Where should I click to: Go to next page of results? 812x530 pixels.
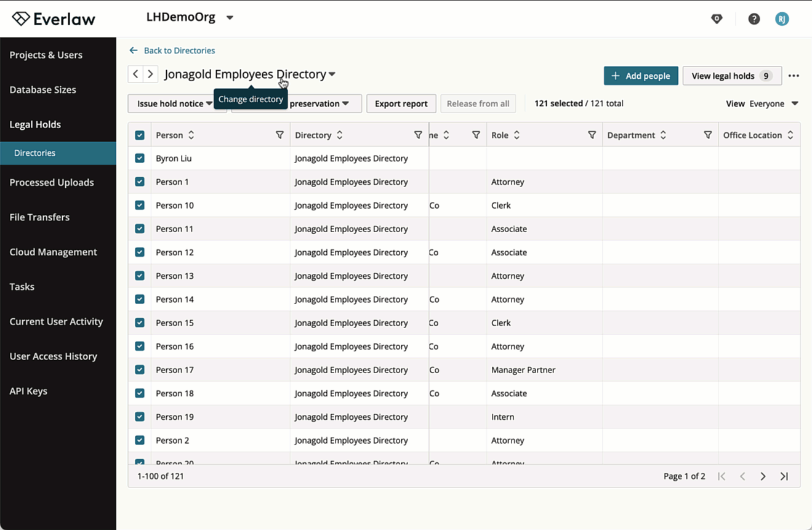tap(763, 476)
